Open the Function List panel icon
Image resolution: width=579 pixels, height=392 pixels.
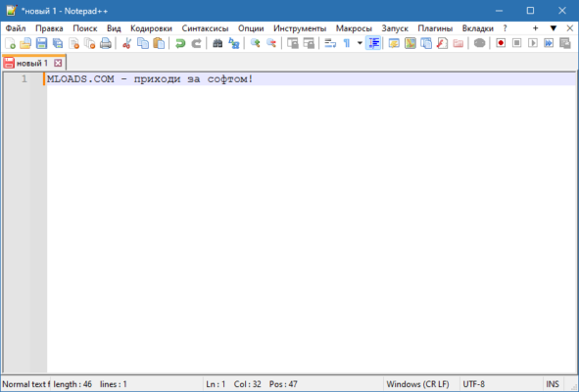coord(442,43)
